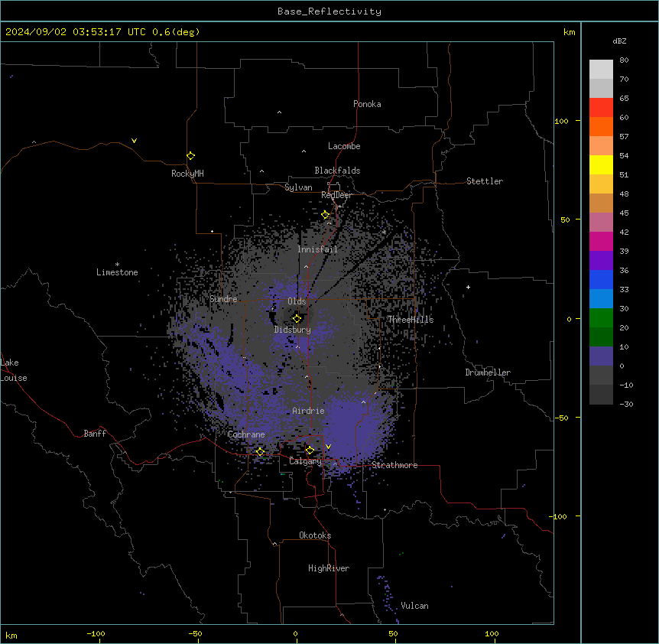The image size is (659, 644).
Task: Click the HighRiver label
Action: point(328,568)
